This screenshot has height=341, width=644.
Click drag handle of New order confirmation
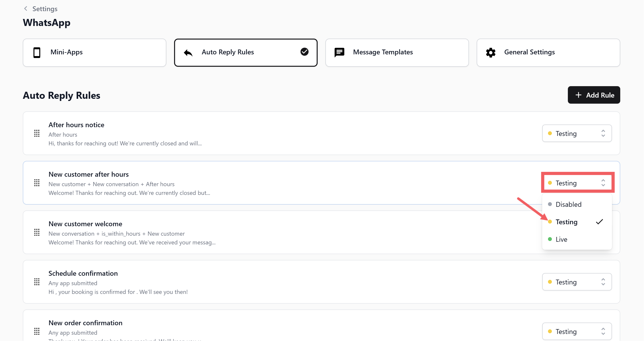click(37, 332)
